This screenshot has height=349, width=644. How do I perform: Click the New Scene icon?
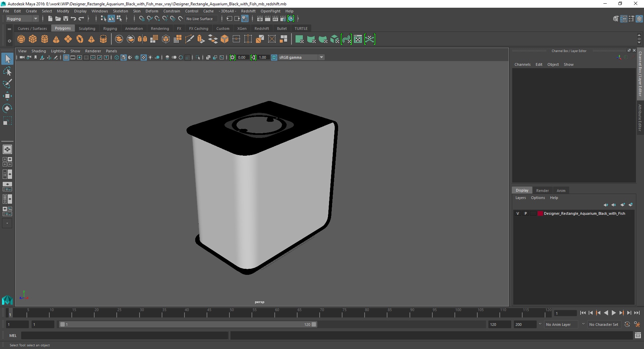50,19
